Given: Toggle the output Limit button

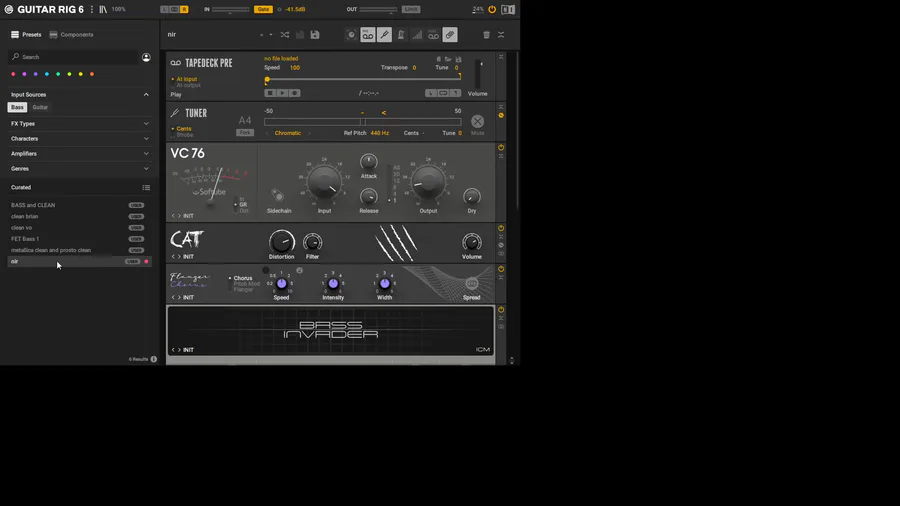Looking at the screenshot, I should [x=411, y=9].
